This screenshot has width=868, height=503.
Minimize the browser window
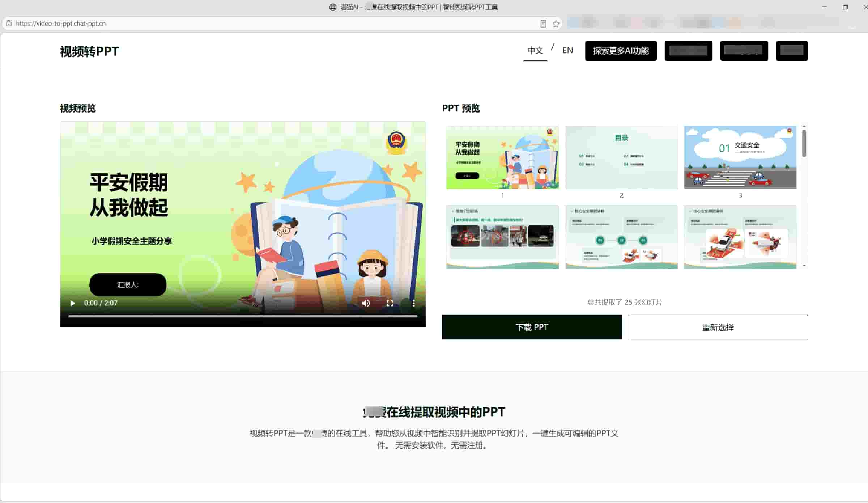824,7
